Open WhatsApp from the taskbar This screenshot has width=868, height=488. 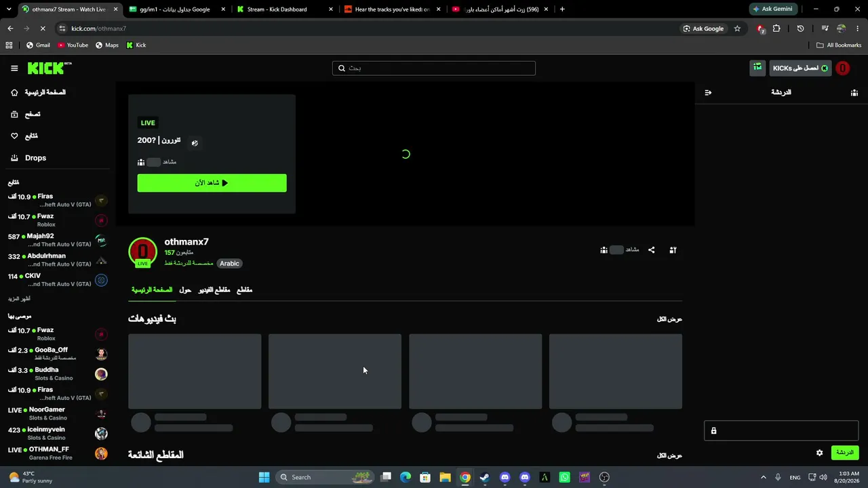point(564,477)
